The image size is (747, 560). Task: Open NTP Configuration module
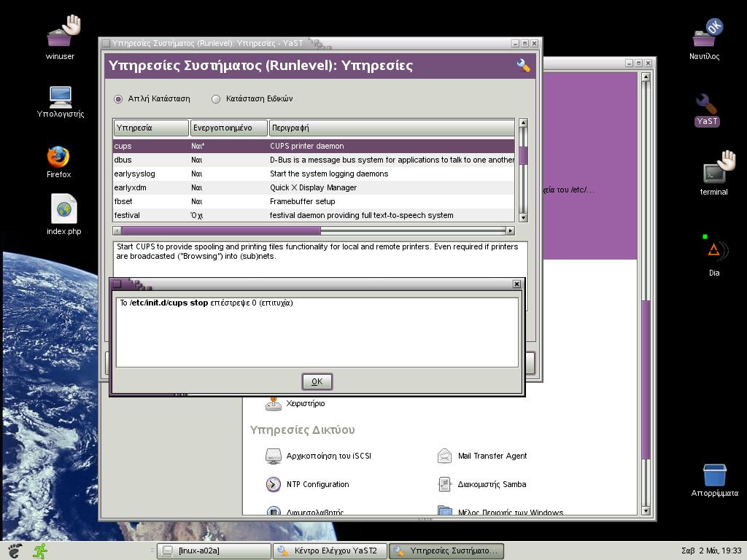307,484
